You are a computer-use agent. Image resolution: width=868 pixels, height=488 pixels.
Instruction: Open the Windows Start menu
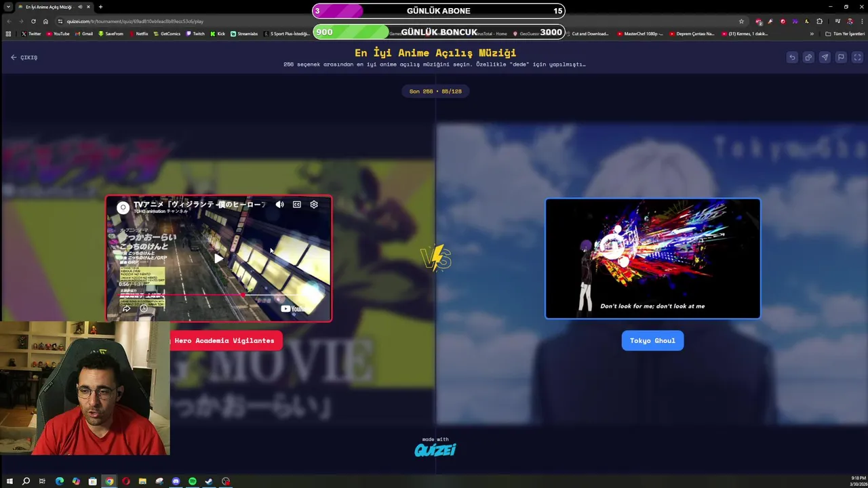point(9,481)
